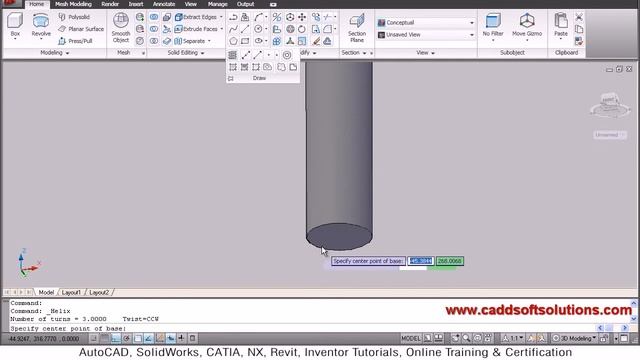Click the 3D Rotate modify icon
This screenshot has width=640, height=360.
click(290, 29)
